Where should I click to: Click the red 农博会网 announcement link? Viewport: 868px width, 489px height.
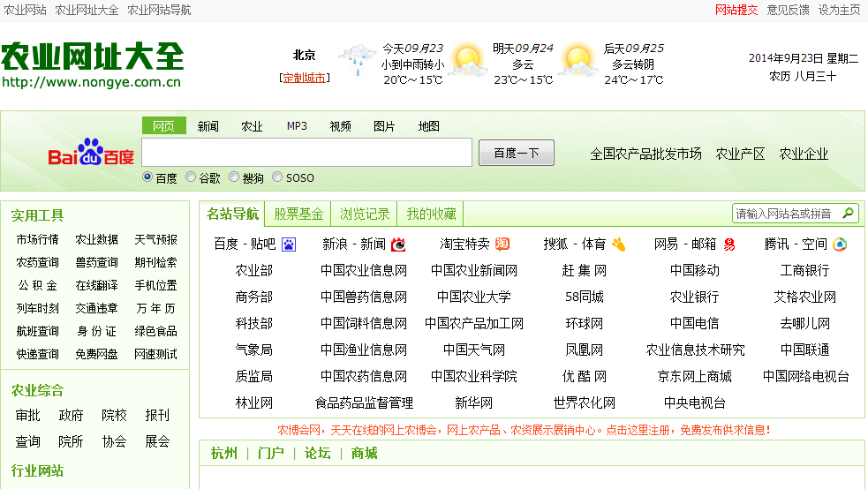[524, 430]
